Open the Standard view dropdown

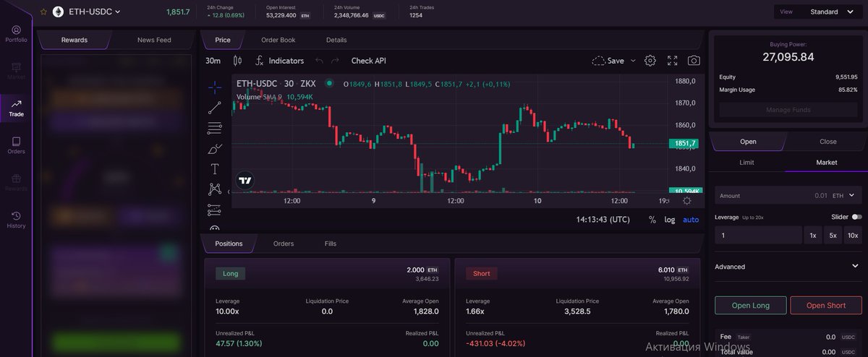coord(818,12)
